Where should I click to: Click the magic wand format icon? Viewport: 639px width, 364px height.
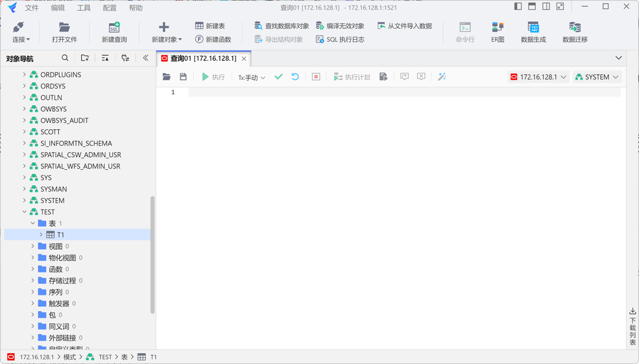(x=442, y=77)
